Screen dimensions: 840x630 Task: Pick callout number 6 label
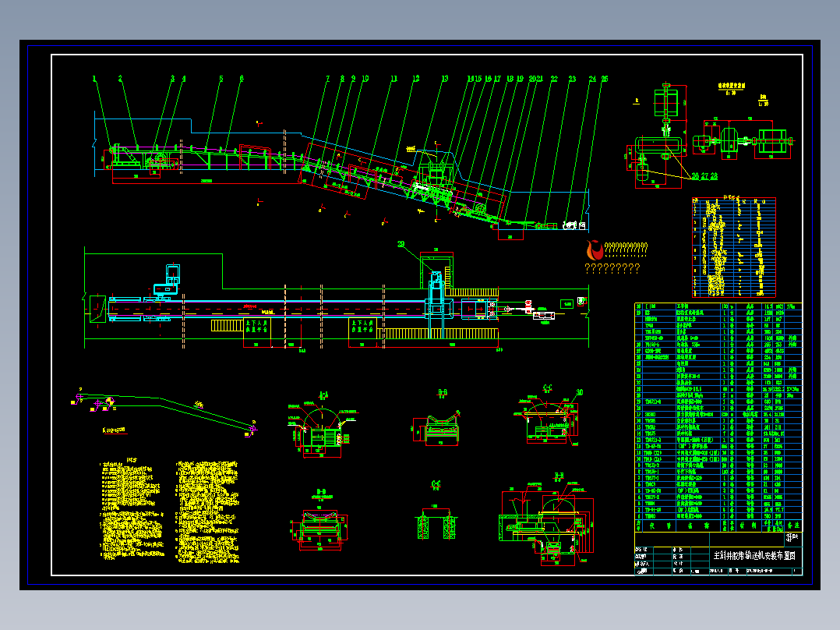click(x=242, y=79)
